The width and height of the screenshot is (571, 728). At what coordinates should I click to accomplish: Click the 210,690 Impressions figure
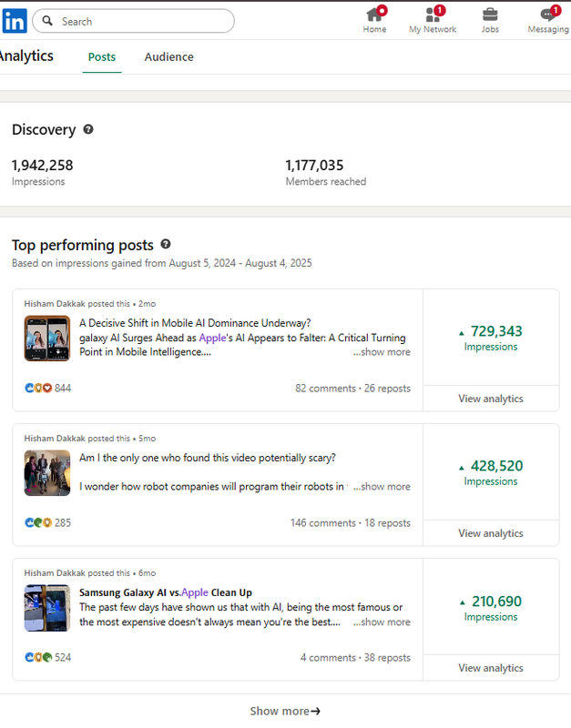point(491,608)
